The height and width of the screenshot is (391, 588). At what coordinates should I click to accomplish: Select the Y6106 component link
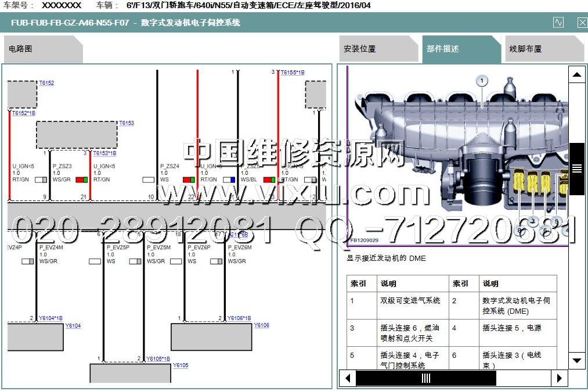(x=261, y=325)
